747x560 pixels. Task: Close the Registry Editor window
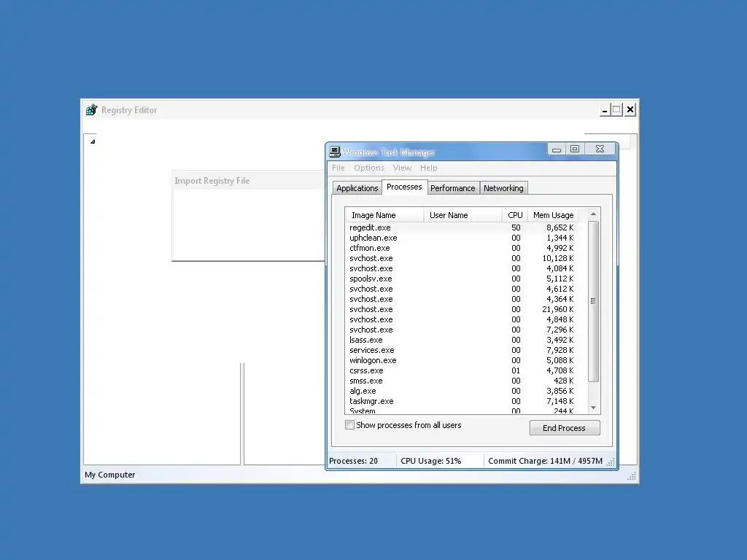tap(630, 110)
